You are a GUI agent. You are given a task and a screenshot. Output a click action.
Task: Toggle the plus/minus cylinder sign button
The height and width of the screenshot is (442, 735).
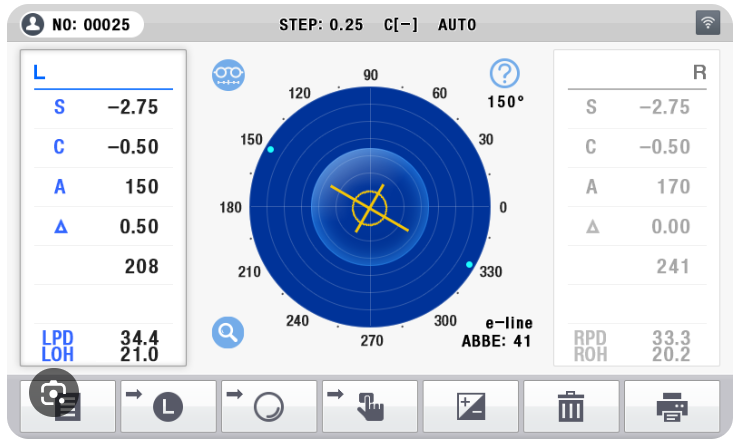471,406
